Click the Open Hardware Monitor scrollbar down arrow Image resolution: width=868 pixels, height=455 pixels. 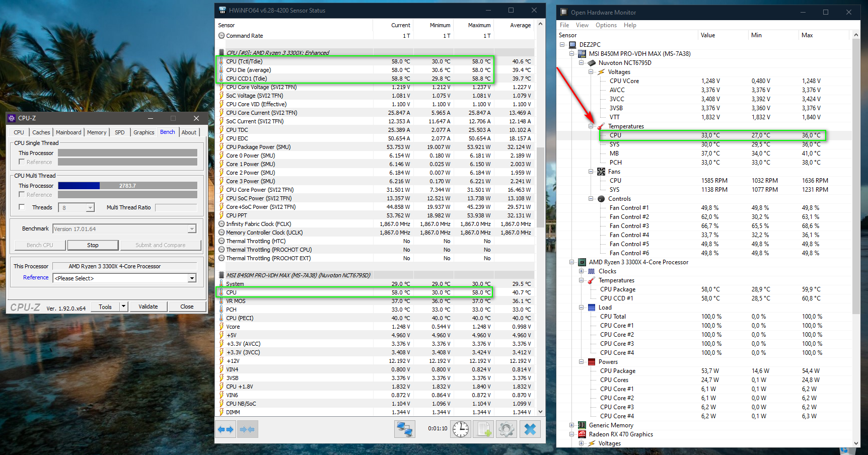click(x=856, y=443)
